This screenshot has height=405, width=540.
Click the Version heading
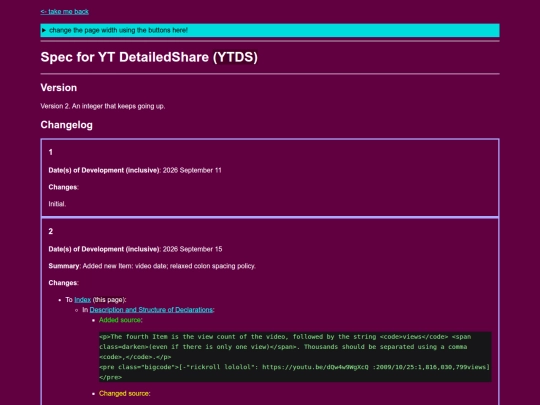point(59,87)
